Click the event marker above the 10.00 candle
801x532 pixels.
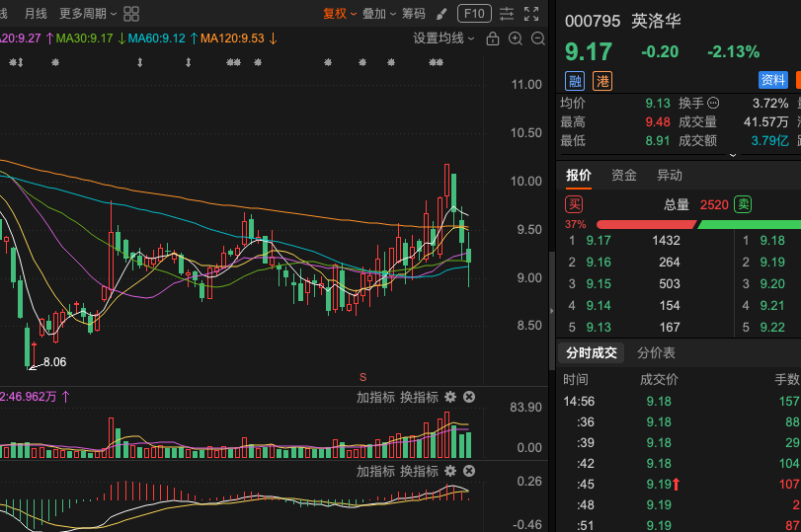pyautogui.click(x=436, y=62)
